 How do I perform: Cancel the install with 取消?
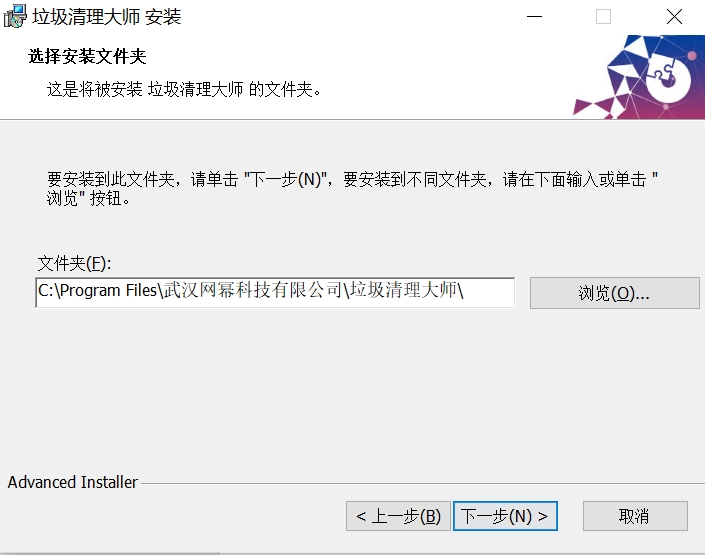pyautogui.click(x=635, y=516)
